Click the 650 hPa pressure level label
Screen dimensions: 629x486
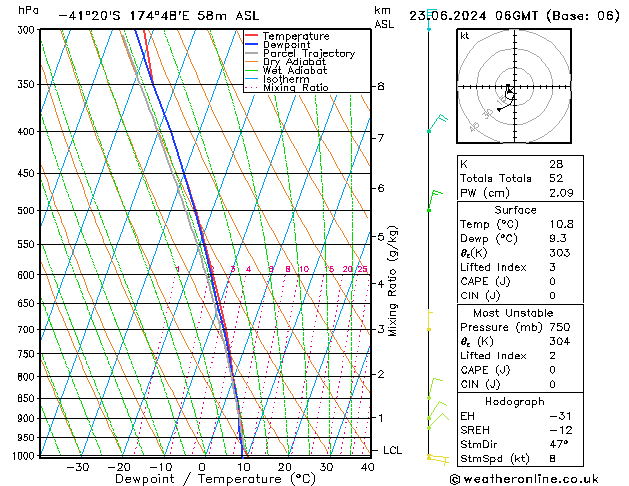[x=28, y=304]
